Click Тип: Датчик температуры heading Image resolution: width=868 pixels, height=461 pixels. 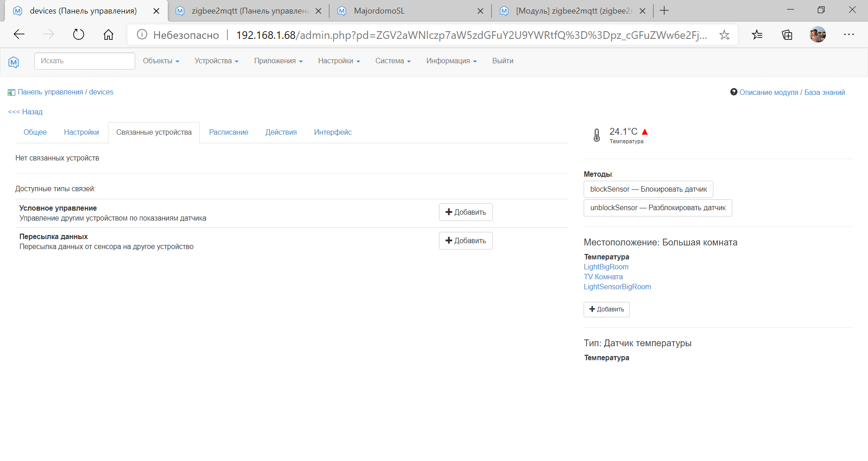pos(637,343)
